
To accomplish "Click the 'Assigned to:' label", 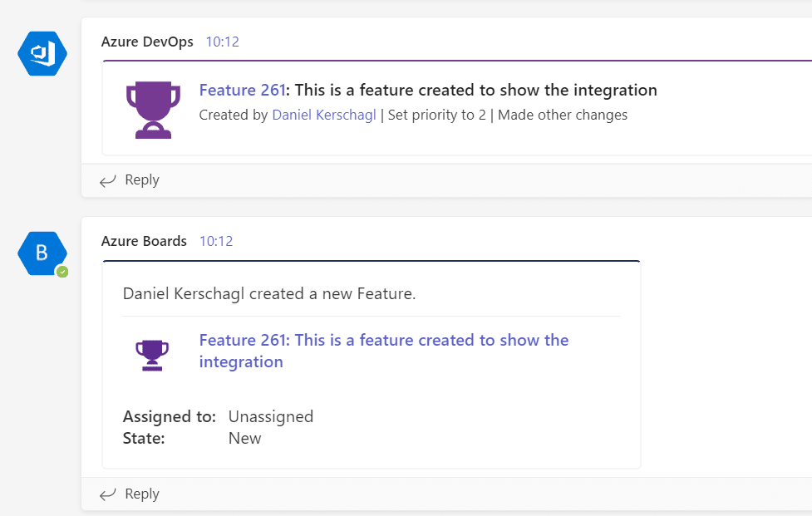I will pos(170,416).
